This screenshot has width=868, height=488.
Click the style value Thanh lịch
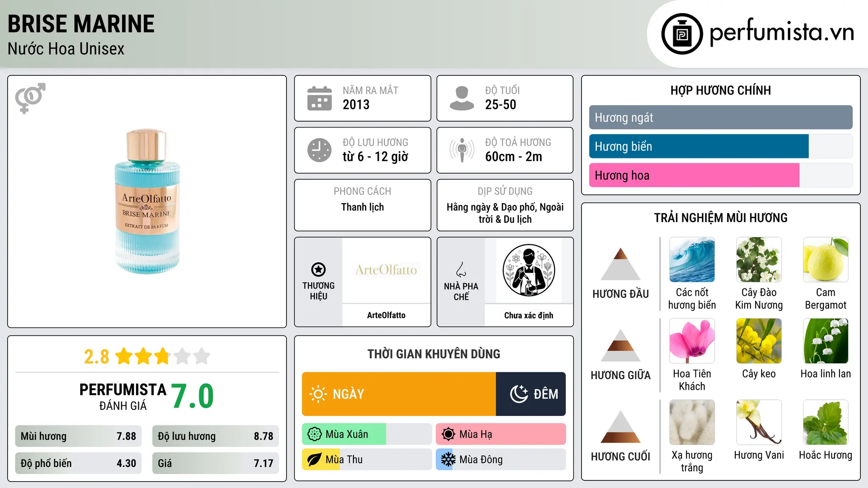point(362,207)
